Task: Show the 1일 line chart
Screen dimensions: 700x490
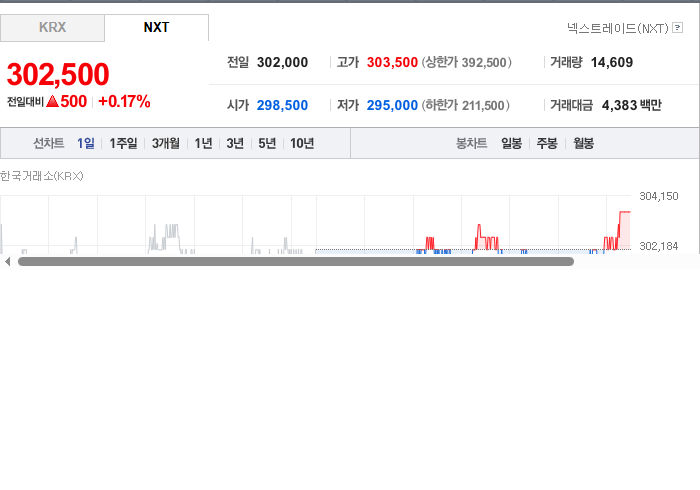Action: pyautogui.click(x=86, y=143)
